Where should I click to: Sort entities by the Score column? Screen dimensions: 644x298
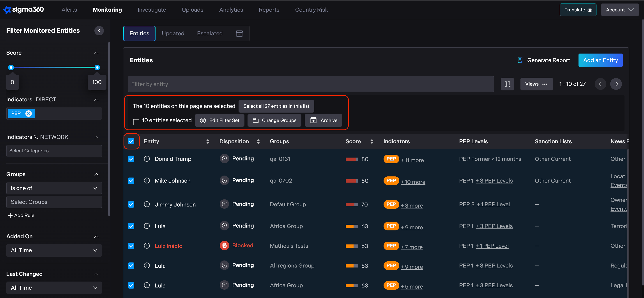pos(372,142)
